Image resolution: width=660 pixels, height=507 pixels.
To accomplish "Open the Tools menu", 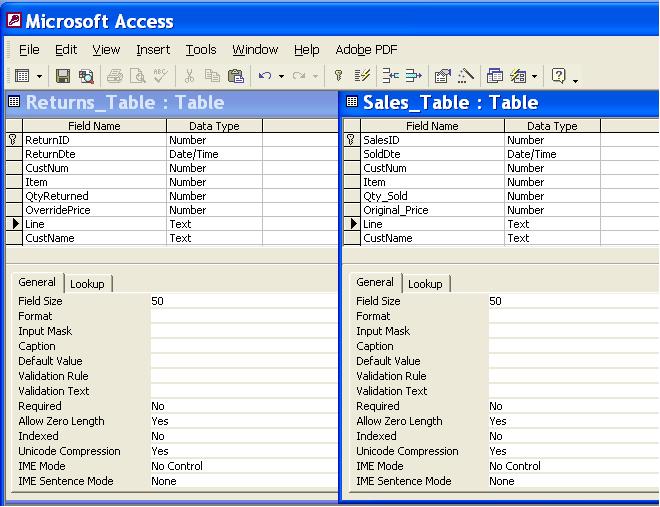I will pyautogui.click(x=201, y=50).
